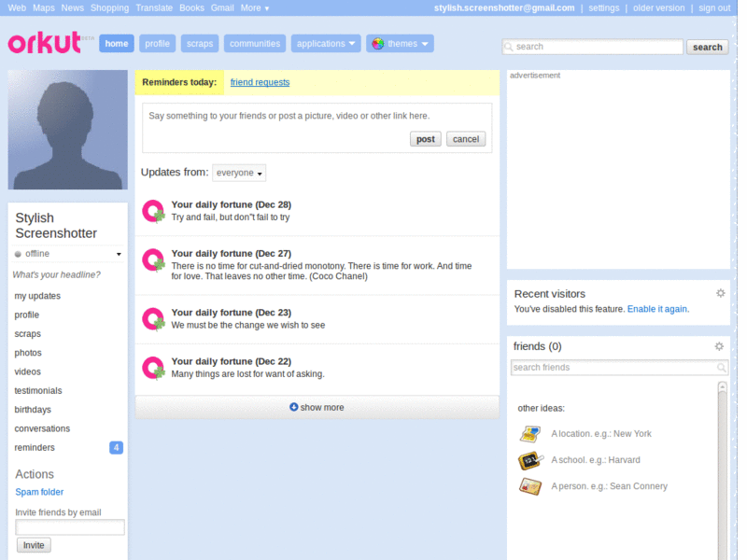Expand the offline status arrow

[x=119, y=254]
